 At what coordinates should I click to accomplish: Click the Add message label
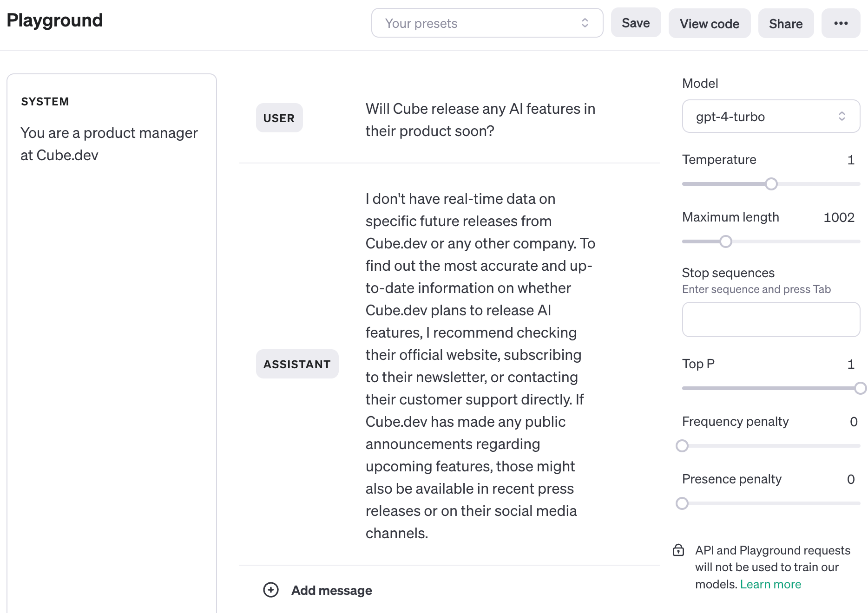(x=331, y=590)
